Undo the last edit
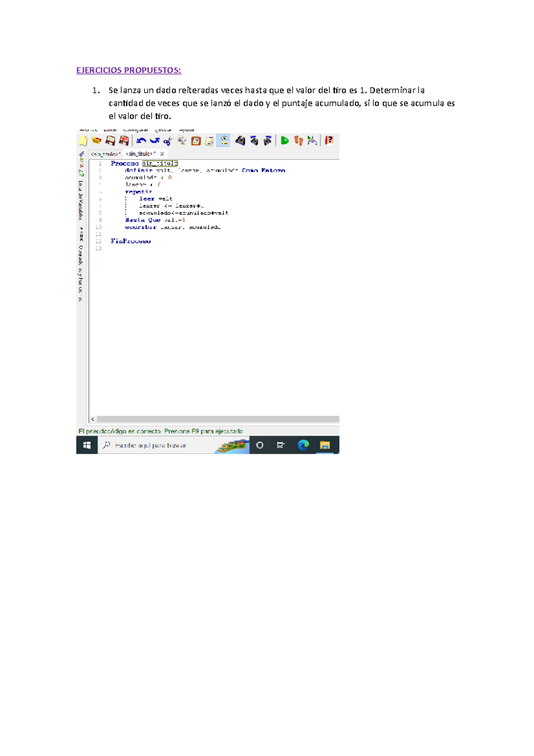This screenshot has width=534, height=756. click(141, 141)
